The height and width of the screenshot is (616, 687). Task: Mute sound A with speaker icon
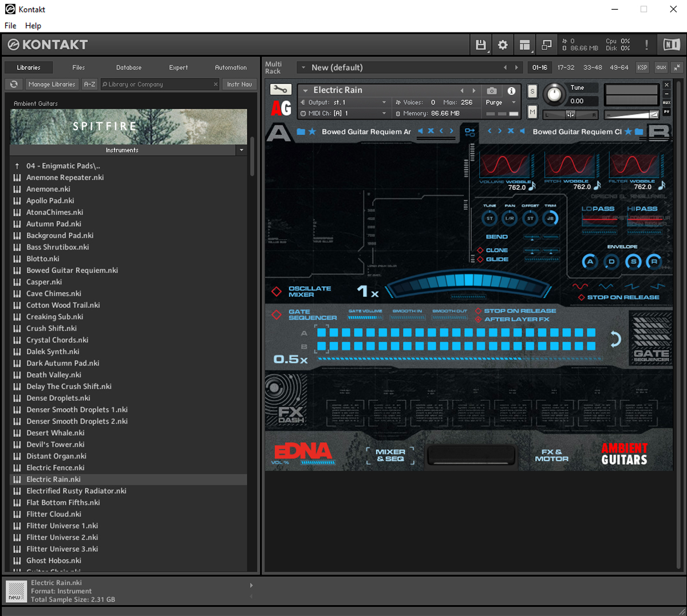point(421,131)
